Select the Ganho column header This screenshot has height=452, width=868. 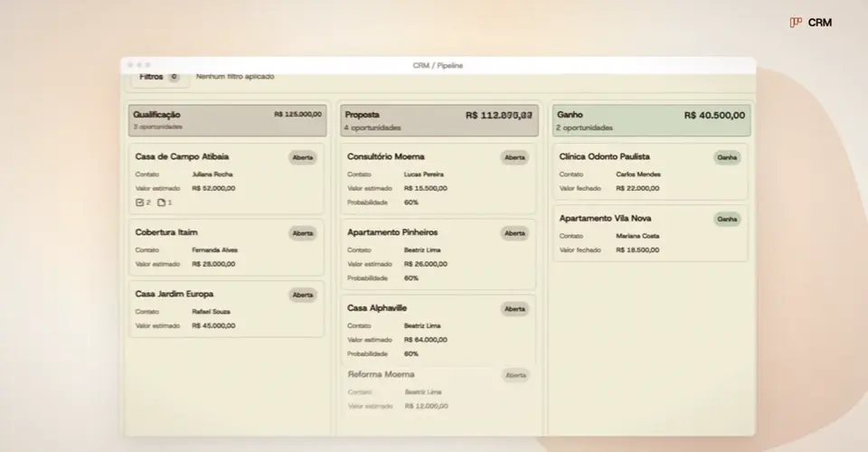[x=651, y=120]
